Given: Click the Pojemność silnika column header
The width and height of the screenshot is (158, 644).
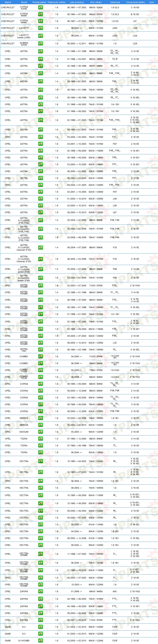Looking at the screenshot, I should coord(56,2).
